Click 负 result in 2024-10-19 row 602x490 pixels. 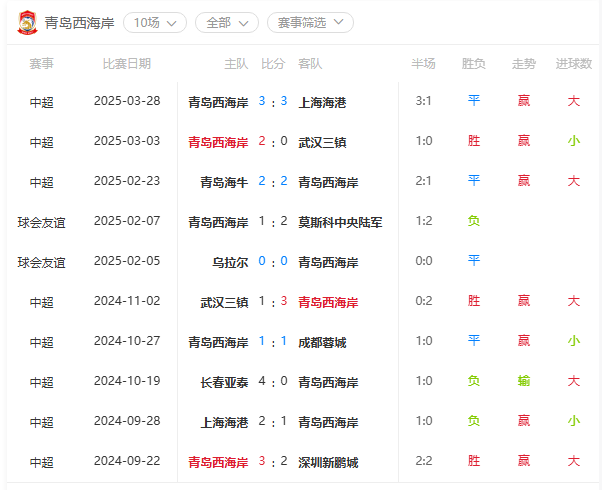(x=474, y=381)
